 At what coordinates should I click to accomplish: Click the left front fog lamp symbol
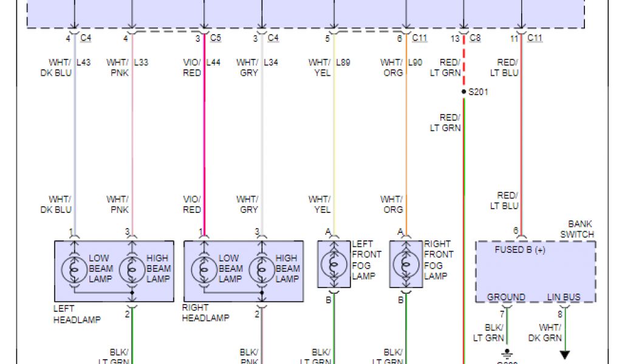click(x=333, y=264)
